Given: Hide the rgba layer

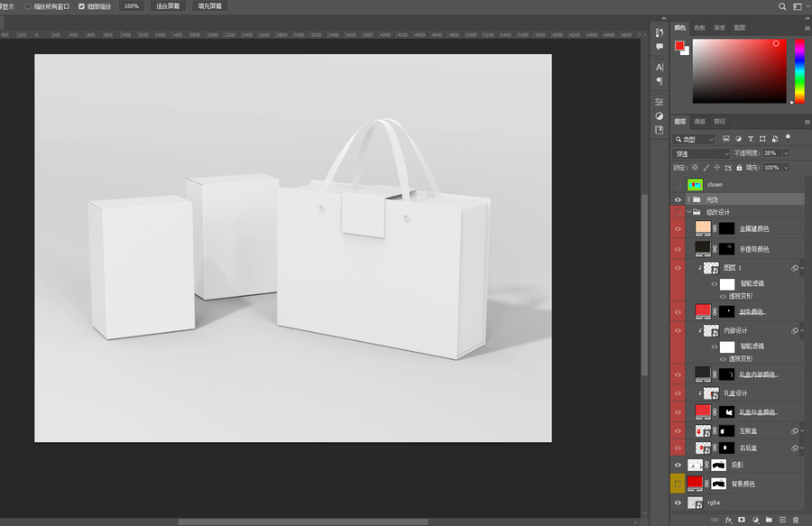Looking at the screenshot, I should (x=678, y=503).
